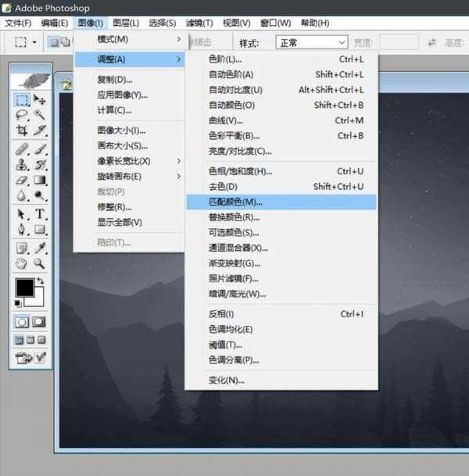
Task: Select the Crop tool
Action: (x=22, y=131)
